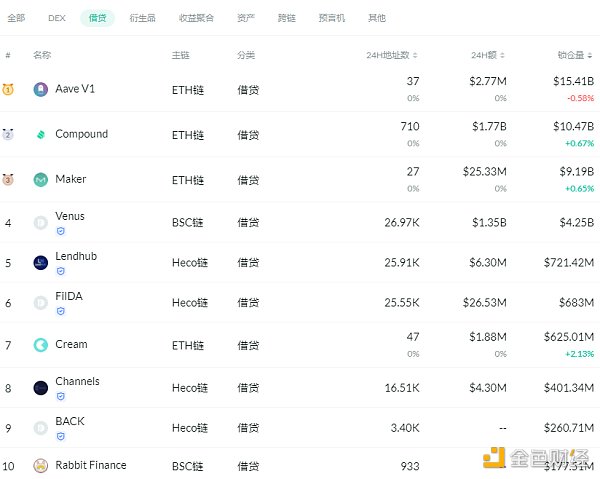Open the BACK project name link
Screen dimensions: 600x479
click(x=70, y=421)
